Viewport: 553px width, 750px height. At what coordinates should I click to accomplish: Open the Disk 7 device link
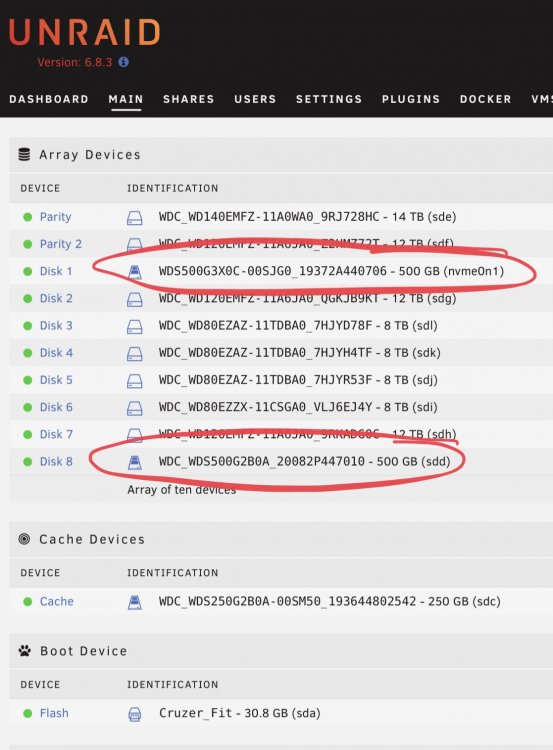coord(56,435)
